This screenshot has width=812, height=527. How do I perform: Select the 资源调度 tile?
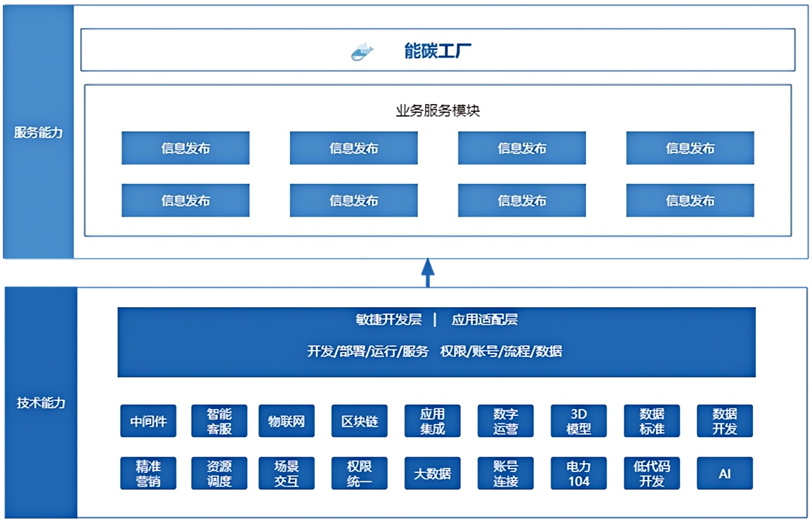click(219, 474)
